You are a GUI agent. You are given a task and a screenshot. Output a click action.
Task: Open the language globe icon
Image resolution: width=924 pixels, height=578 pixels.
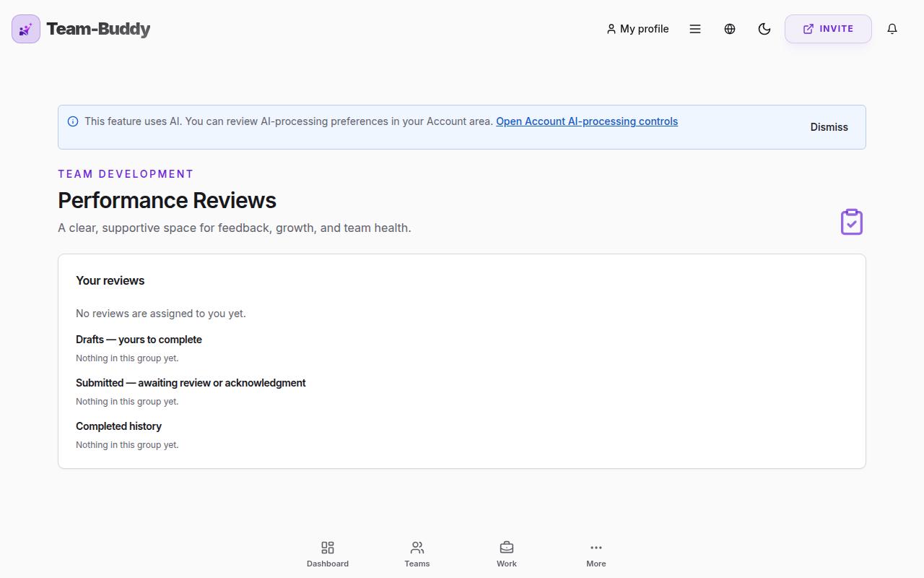(x=730, y=29)
